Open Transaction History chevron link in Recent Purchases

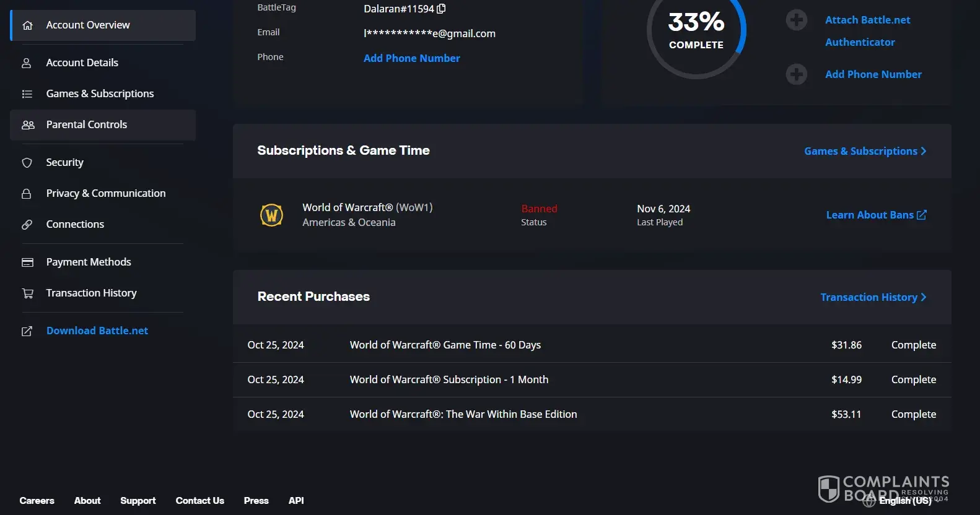873,297
